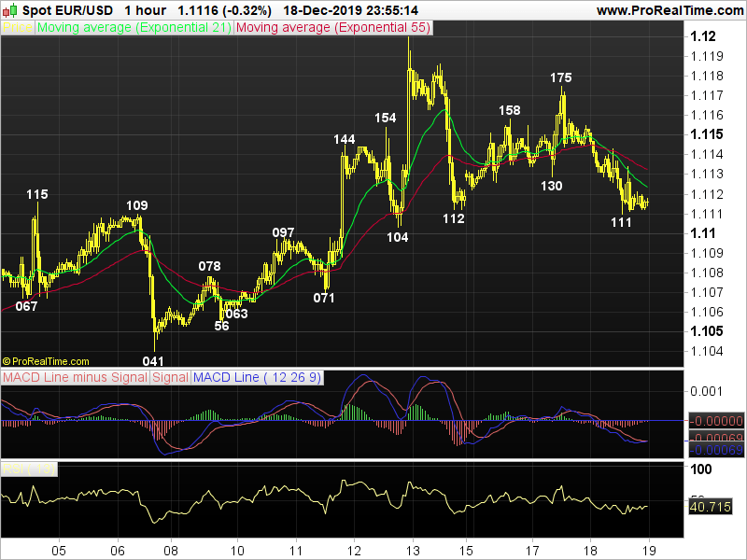
Task: Click the 18-Dec-2019 23:55:14 timestamp
Action: click(x=351, y=10)
